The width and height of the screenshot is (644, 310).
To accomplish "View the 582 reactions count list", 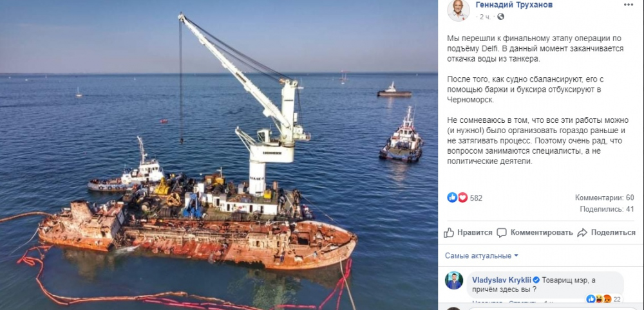I will point(476,198).
